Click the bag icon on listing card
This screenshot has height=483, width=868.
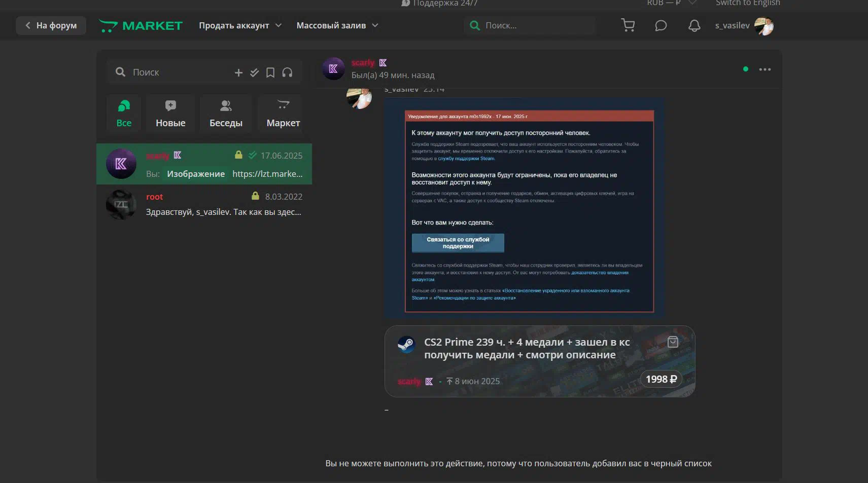click(673, 342)
